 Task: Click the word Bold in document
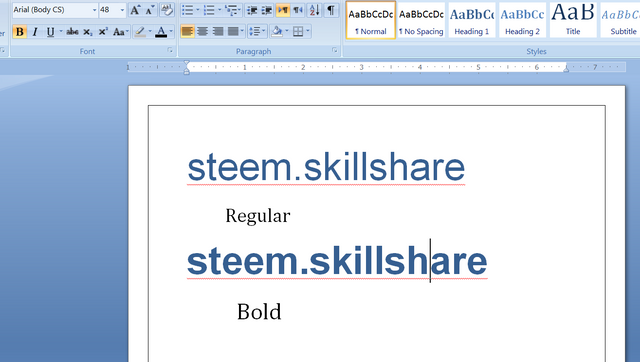(x=259, y=312)
